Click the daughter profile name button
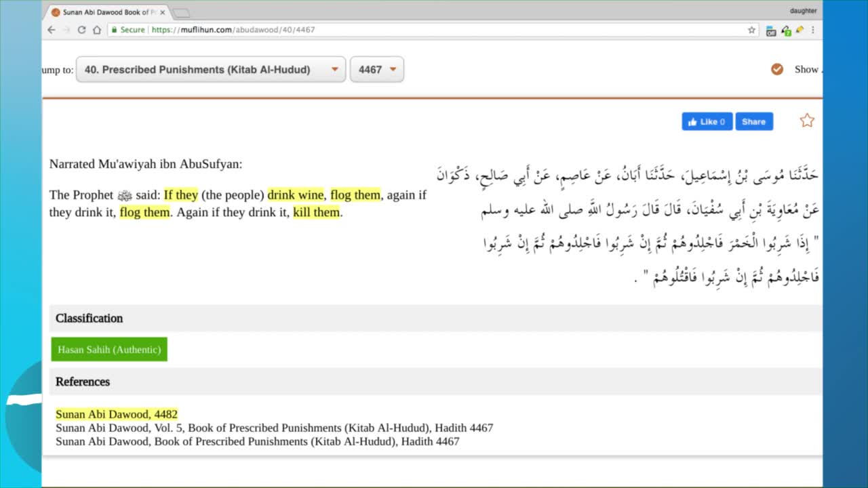 click(x=803, y=11)
